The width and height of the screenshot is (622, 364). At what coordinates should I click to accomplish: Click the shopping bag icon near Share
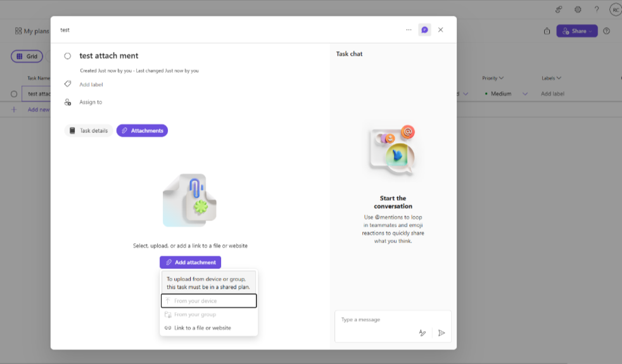point(547,31)
